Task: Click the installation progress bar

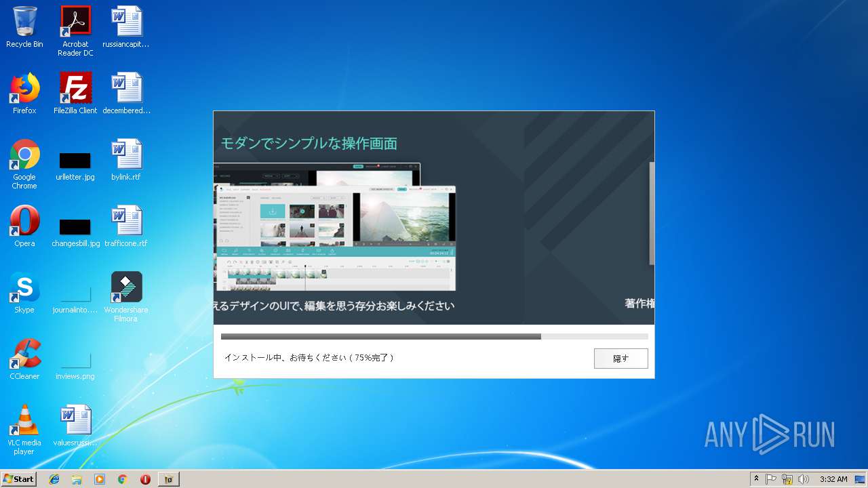Action: (x=434, y=336)
